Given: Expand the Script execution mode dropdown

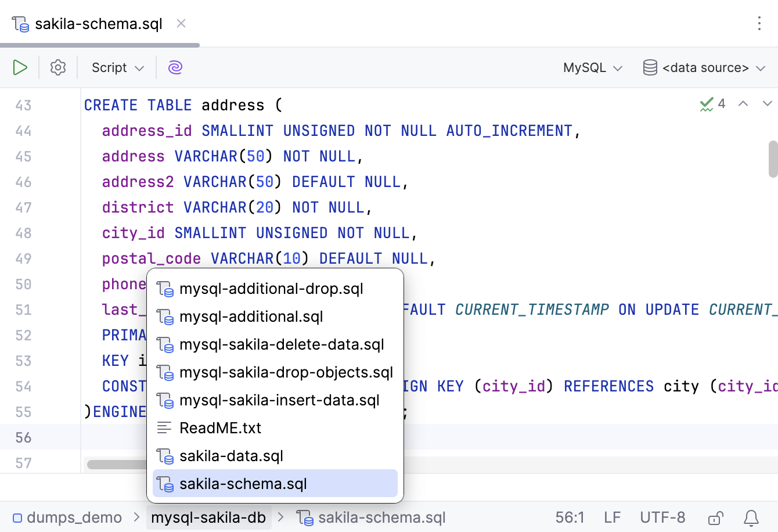Looking at the screenshot, I should (x=118, y=67).
